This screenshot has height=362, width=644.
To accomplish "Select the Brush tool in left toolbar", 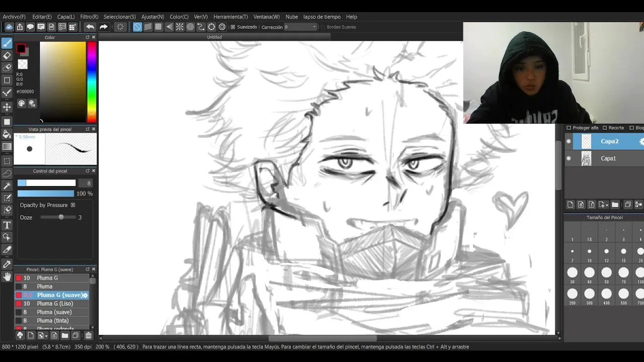I will click(x=7, y=43).
